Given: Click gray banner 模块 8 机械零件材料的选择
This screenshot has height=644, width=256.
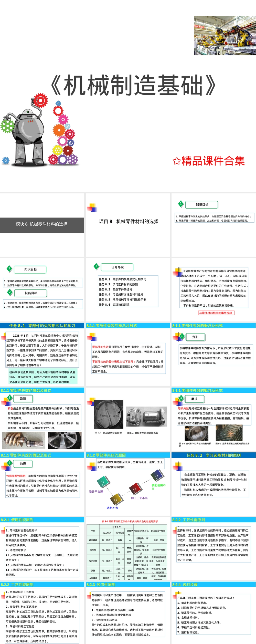Looking at the screenshot, I should pos(42,225).
